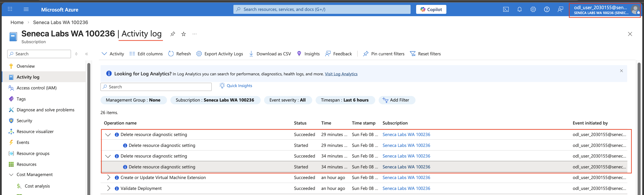Click the Status column header
The image size is (644, 195).
[x=300, y=123]
